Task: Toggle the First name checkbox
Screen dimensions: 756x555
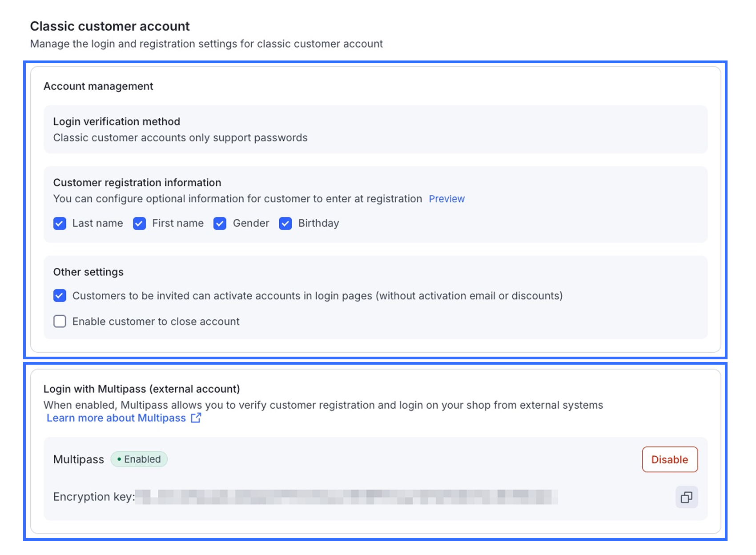Action: tap(140, 223)
